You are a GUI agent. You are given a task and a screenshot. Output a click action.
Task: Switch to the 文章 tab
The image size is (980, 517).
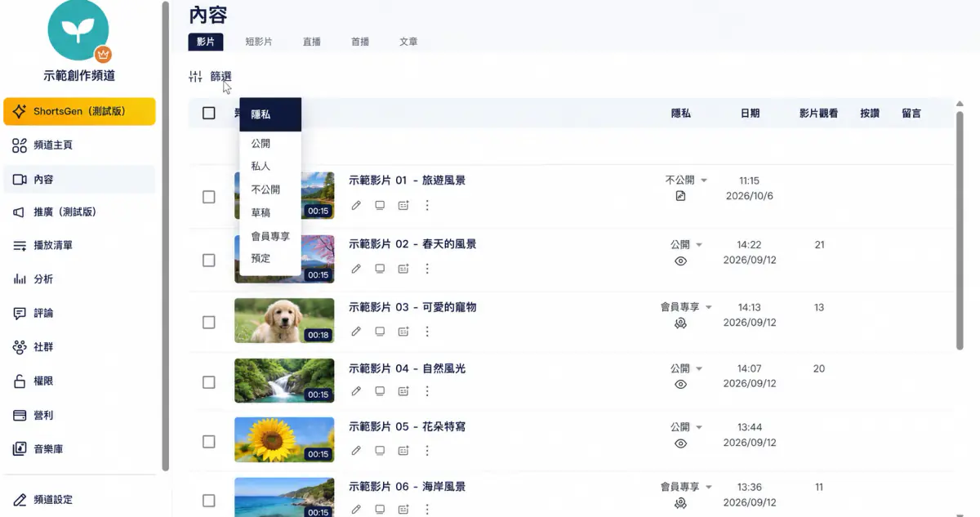[408, 42]
